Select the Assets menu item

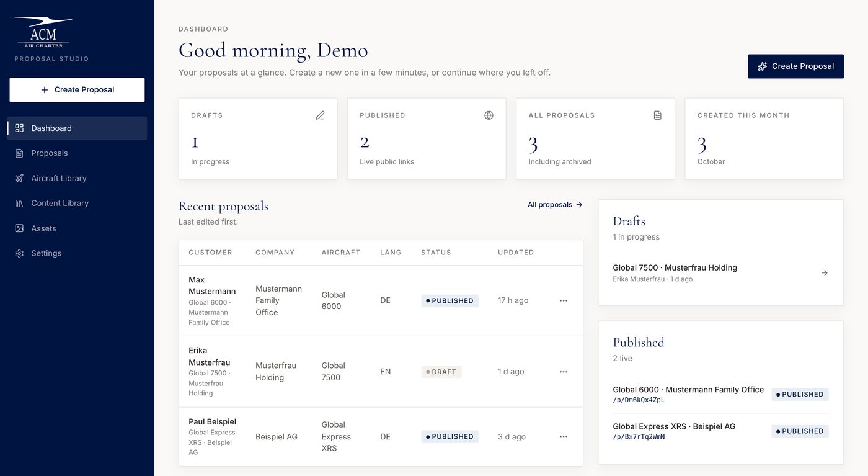point(77,228)
